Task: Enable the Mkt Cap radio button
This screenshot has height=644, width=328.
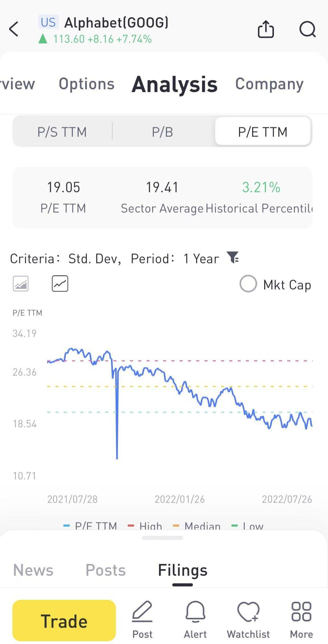Action: click(248, 284)
